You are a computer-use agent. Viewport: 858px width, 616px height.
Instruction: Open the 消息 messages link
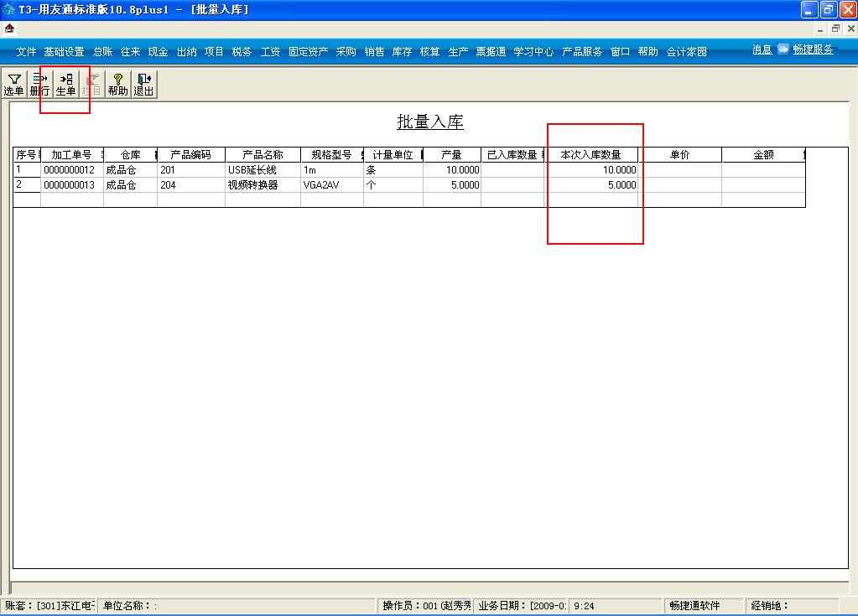(760, 49)
